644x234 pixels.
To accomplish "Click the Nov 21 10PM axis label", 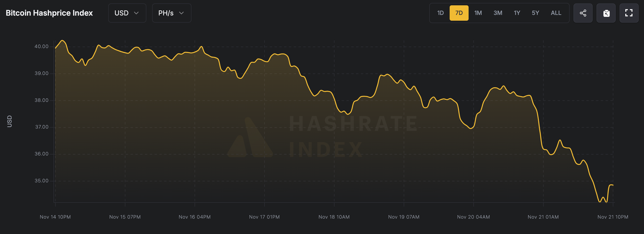I will (x=613, y=217).
